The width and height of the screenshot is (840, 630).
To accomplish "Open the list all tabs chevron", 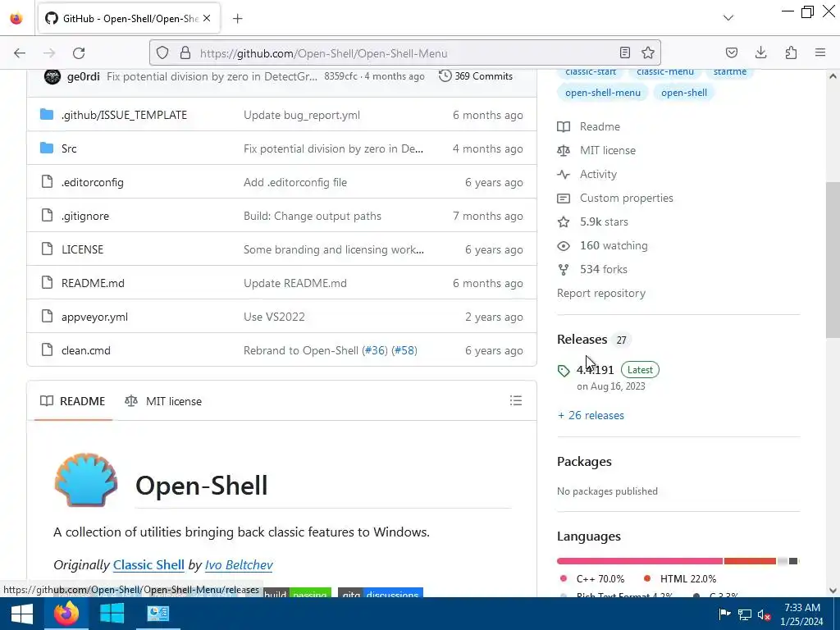I will (728, 18).
